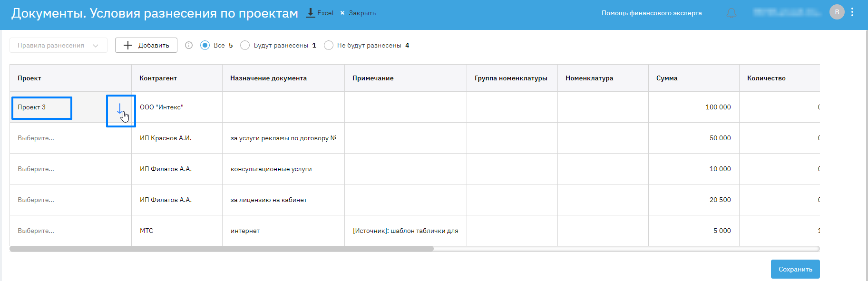
Task: Click the Проект 3 project field
Action: click(x=42, y=107)
